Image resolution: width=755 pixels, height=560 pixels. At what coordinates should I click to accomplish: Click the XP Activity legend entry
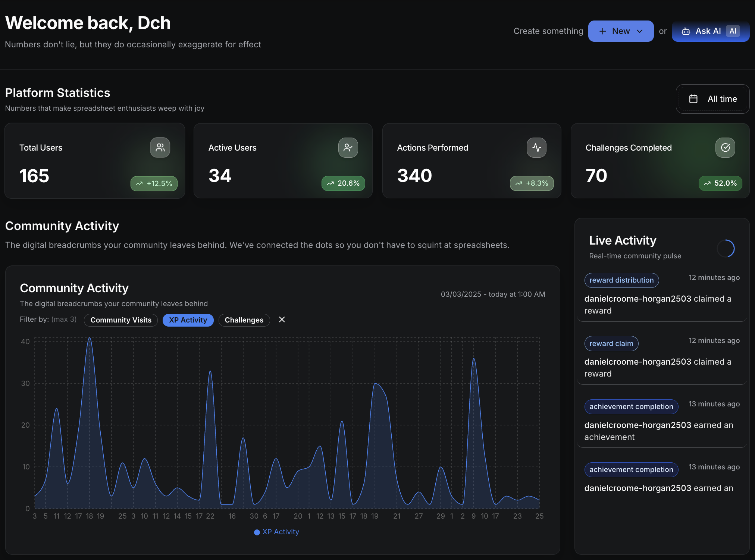pyautogui.click(x=276, y=532)
